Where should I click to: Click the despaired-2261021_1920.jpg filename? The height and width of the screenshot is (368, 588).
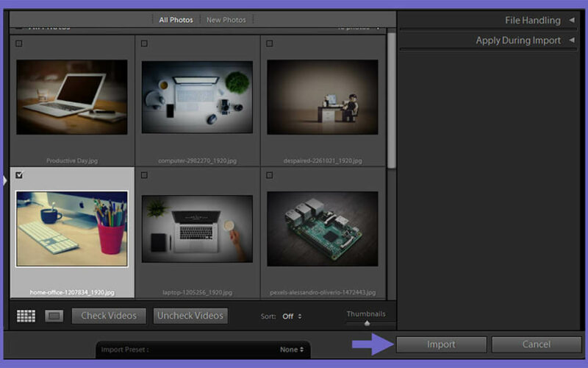(323, 160)
